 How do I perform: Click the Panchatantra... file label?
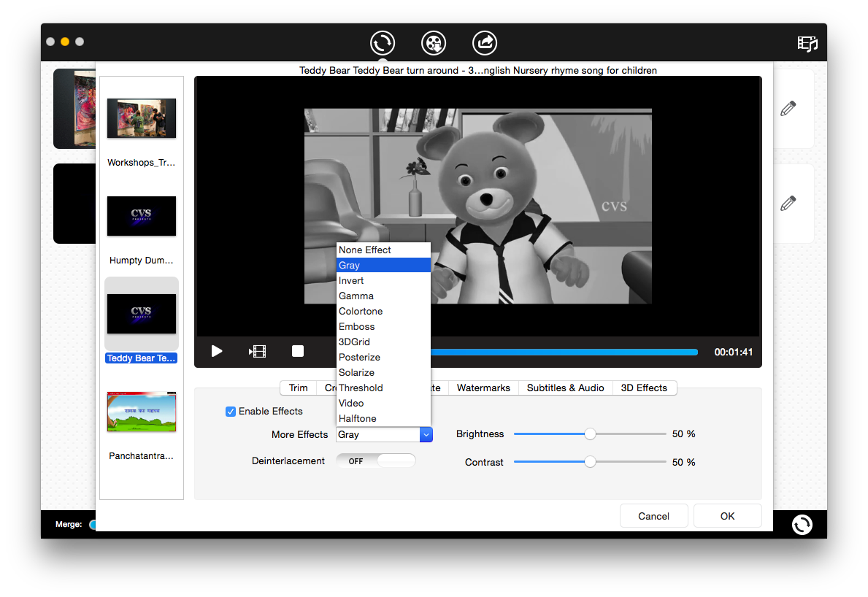point(141,456)
